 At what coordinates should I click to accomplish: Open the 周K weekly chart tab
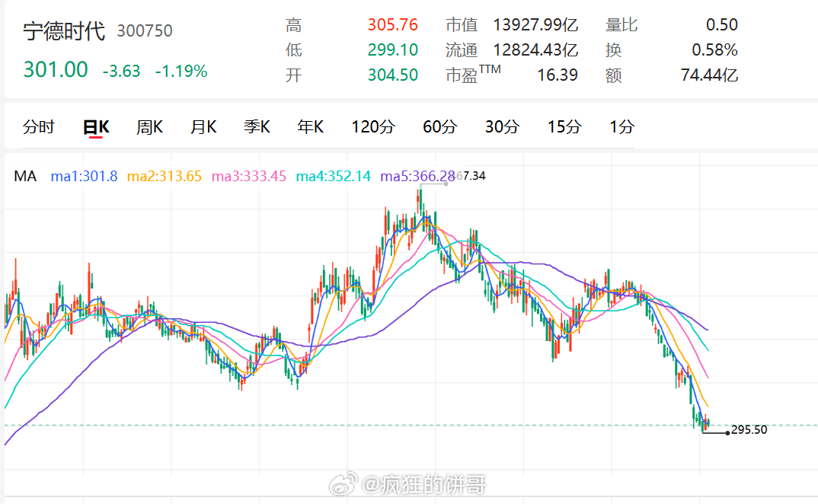click(150, 127)
